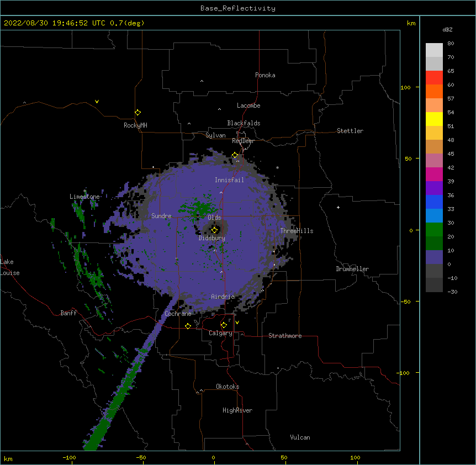
Task: Click the Sylvan label
Action: click(215, 135)
